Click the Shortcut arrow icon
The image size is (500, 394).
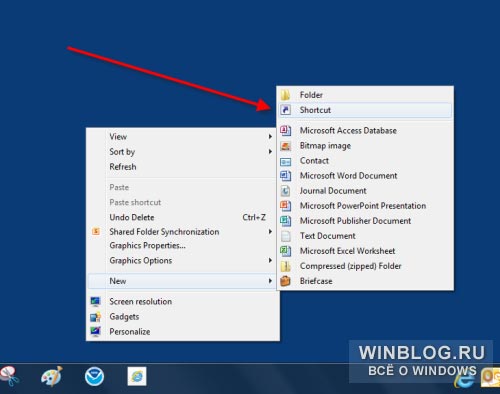[285, 110]
